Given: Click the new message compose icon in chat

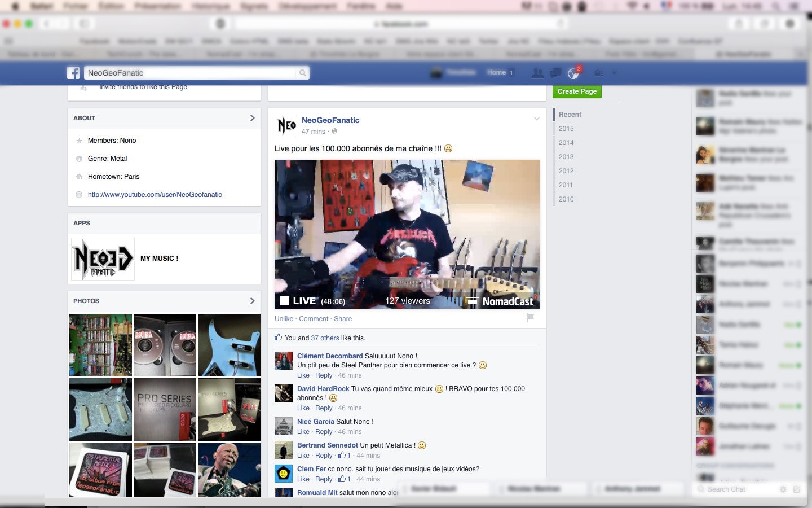Looking at the screenshot, I should click(x=797, y=489).
